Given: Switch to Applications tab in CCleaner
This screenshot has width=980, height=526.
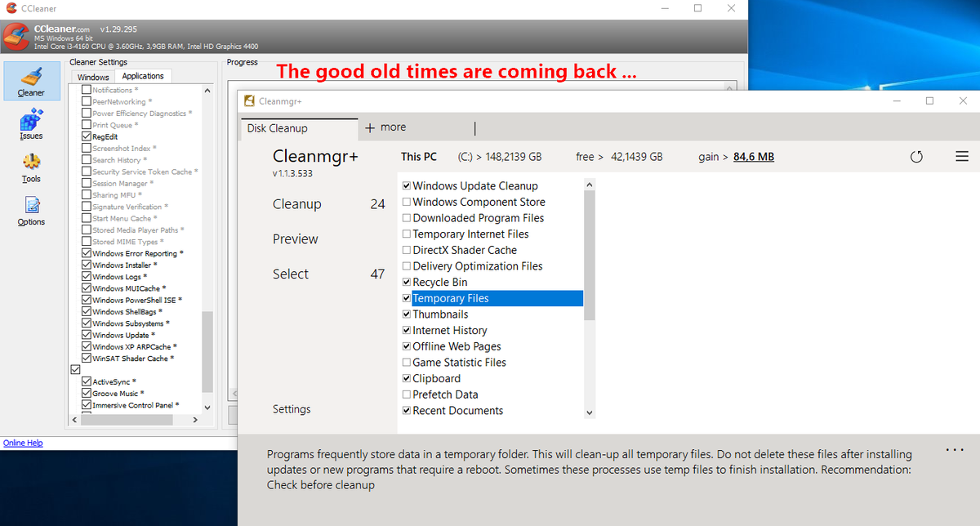Looking at the screenshot, I should click(x=143, y=76).
